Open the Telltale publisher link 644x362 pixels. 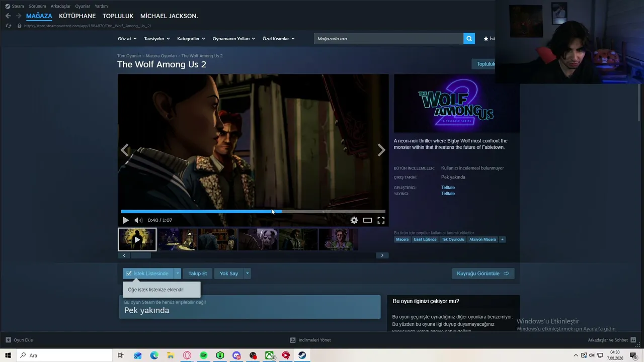click(x=448, y=194)
